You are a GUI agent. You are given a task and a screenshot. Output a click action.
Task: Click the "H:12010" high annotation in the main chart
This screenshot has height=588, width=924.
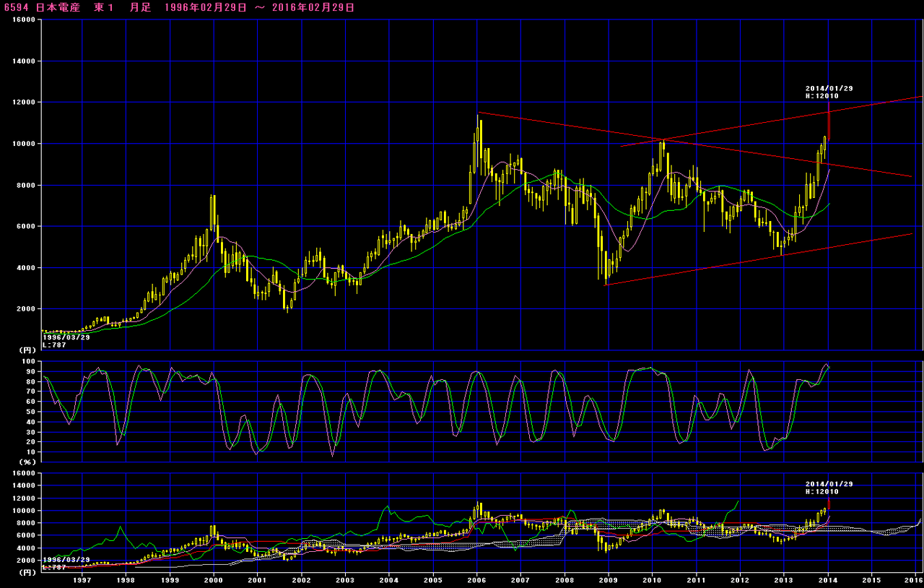click(x=821, y=96)
